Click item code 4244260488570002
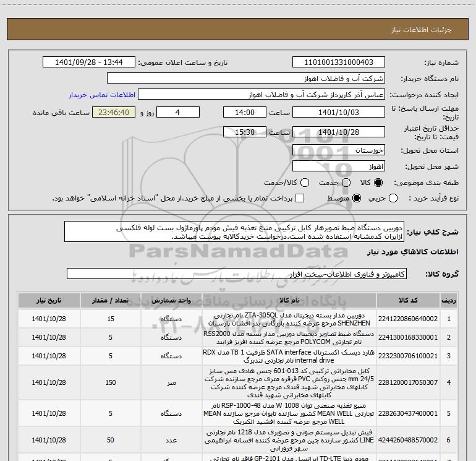This screenshot has height=461, width=476. 408,440
